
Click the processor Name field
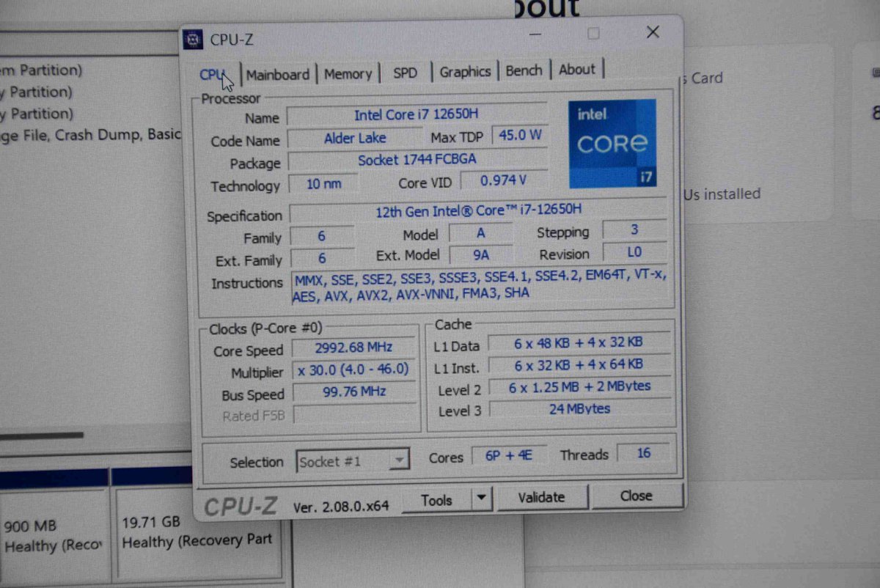click(x=417, y=115)
